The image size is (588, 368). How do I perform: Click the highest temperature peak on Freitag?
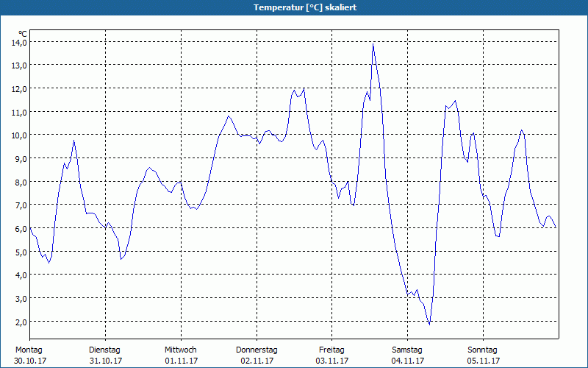[x=373, y=44]
